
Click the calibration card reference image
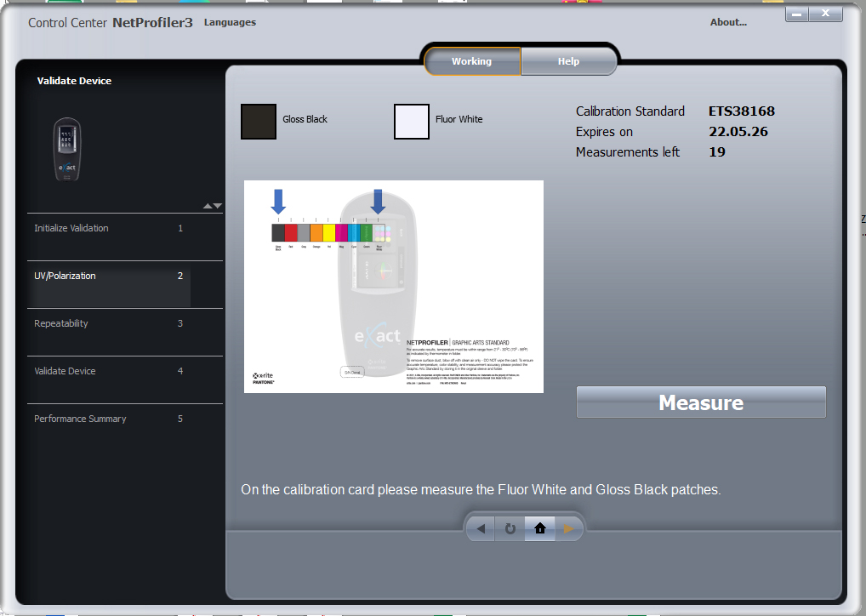(x=393, y=287)
